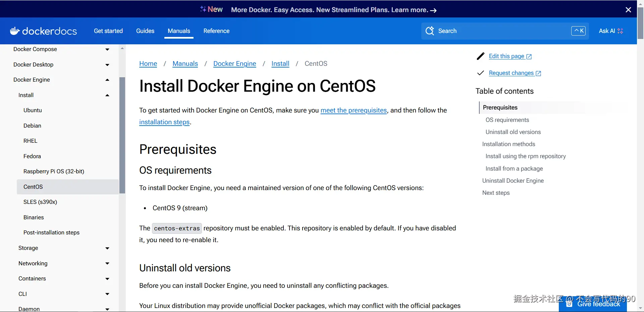Expand the Docker Compose sidebar section
This screenshot has width=644, height=312.
tap(107, 49)
